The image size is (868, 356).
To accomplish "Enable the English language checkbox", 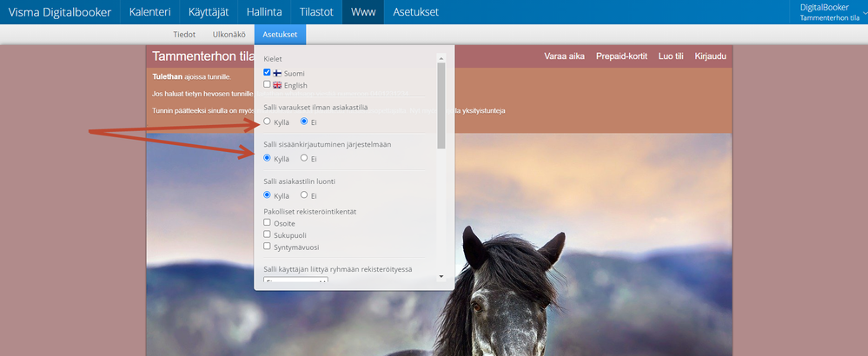I will pyautogui.click(x=268, y=84).
